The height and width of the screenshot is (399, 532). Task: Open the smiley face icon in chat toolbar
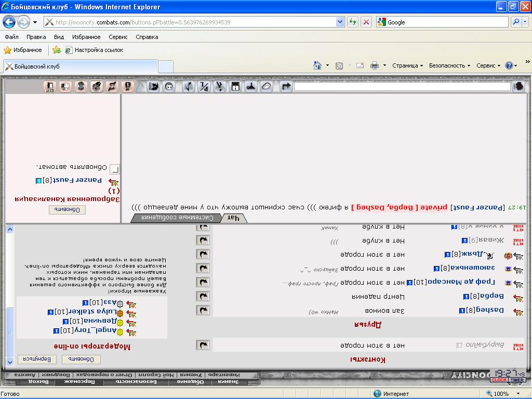(x=169, y=87)
